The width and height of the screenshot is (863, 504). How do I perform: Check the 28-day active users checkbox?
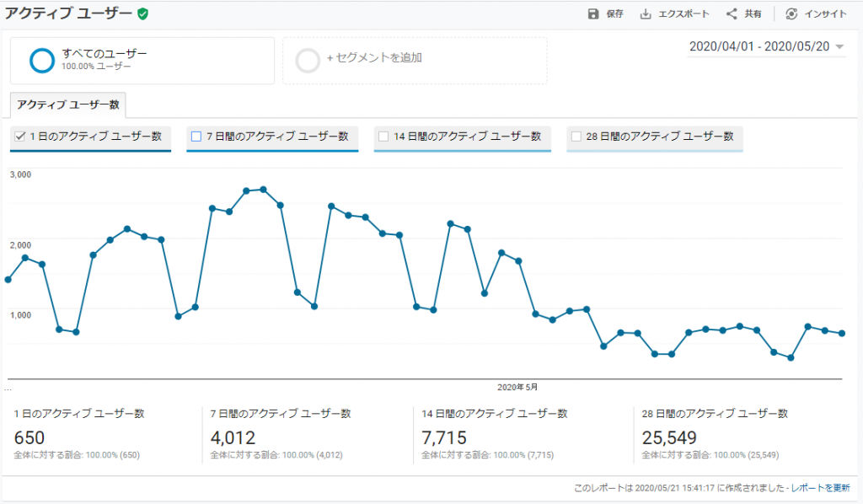pos(576,137)
